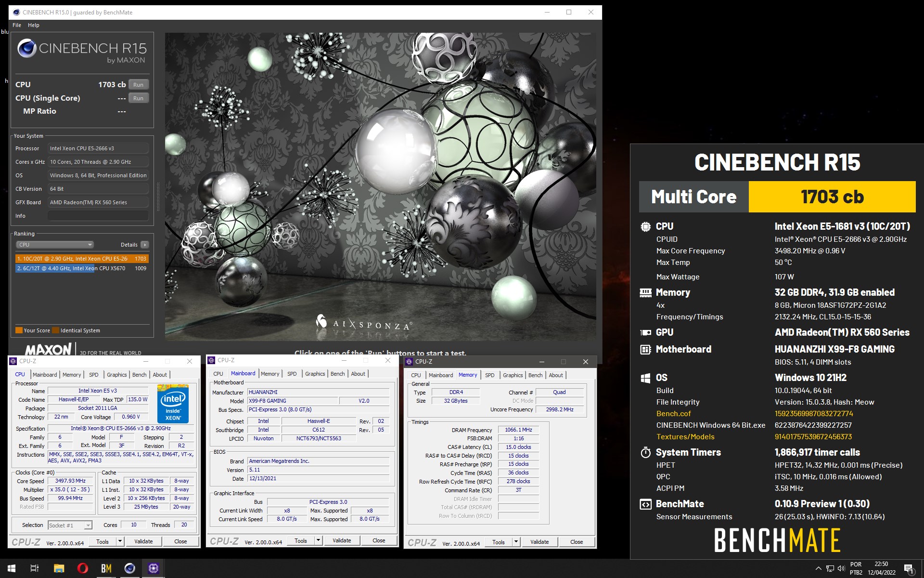The image size is (924, 578).
Task: Click the taskbar clock showing 22:50
Action: point(882,568)
